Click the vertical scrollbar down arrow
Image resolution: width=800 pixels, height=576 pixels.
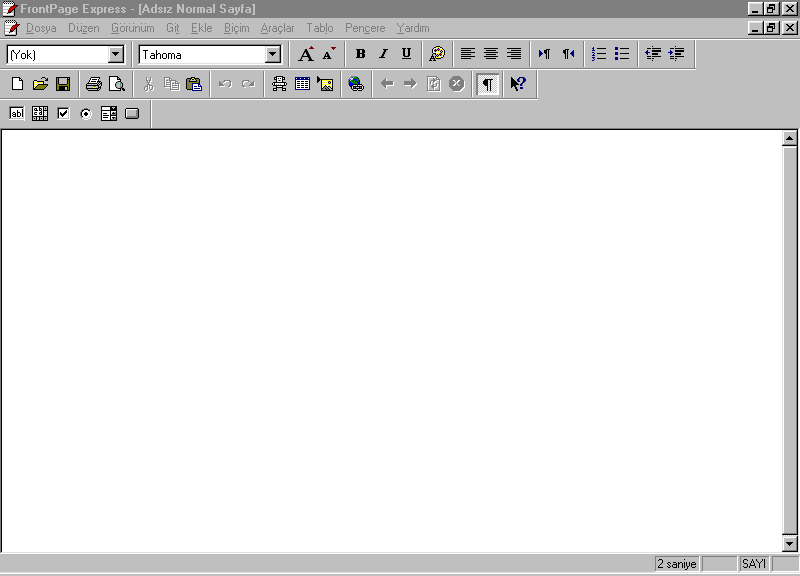click(x=789, y=543)
